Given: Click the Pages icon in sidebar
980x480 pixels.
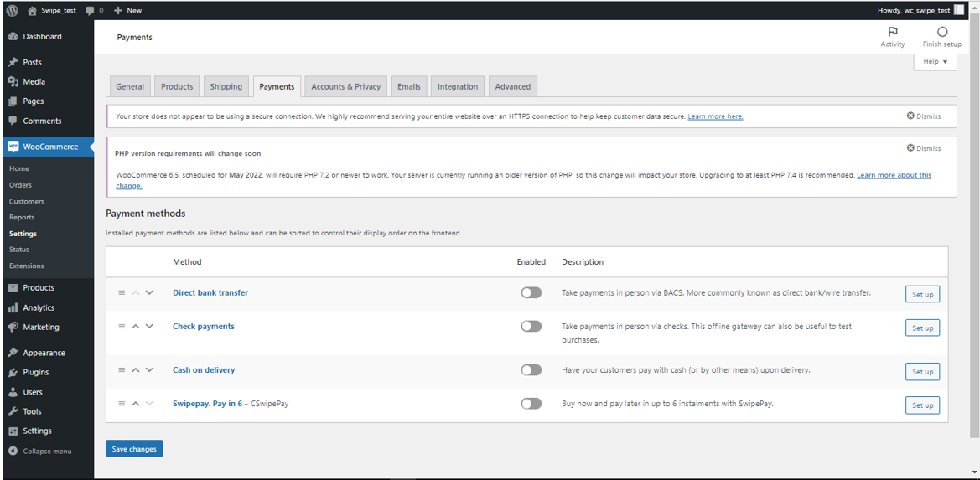Looking at the screenshot, I should pos(13,101).
